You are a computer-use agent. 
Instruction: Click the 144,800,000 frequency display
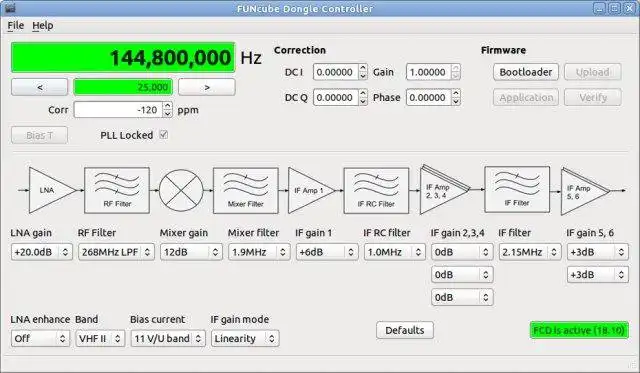coord(123,57)
